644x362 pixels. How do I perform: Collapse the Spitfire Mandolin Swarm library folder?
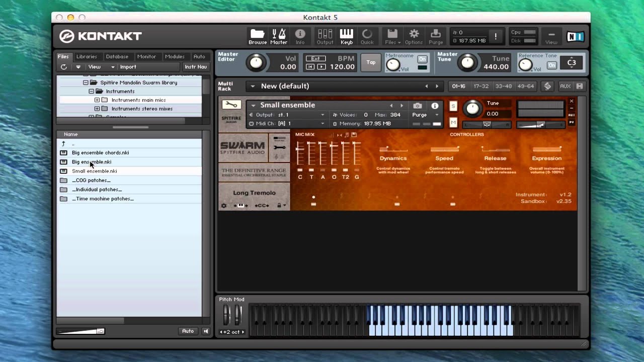coord(86,82)
